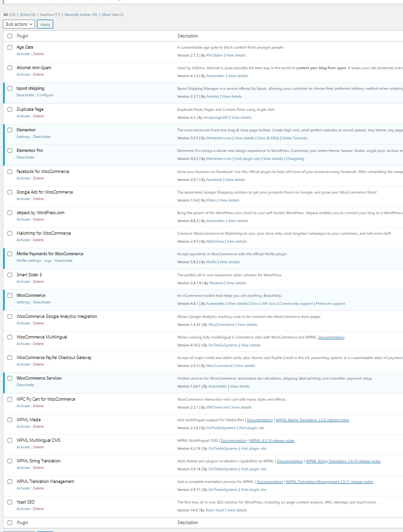The height and width of the screenshot is (532, 403).
Task: Open Configure for bpost shipping
Action: 45,95
